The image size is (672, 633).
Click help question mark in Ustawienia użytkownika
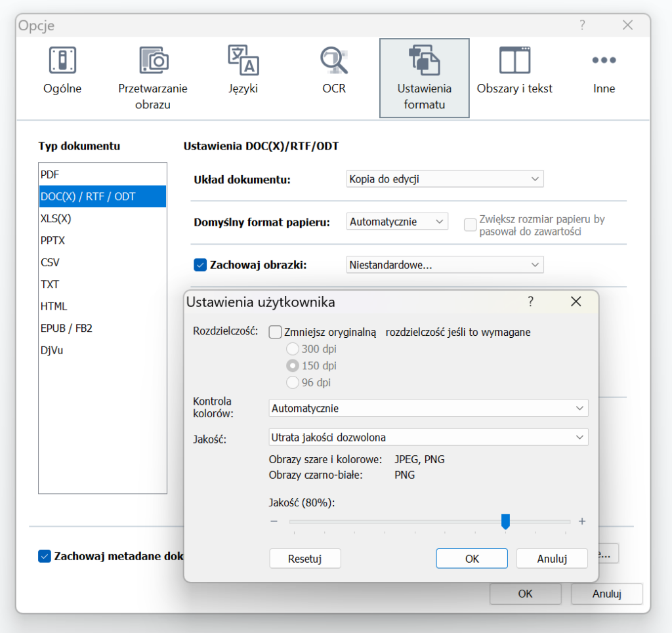point(530,302)
